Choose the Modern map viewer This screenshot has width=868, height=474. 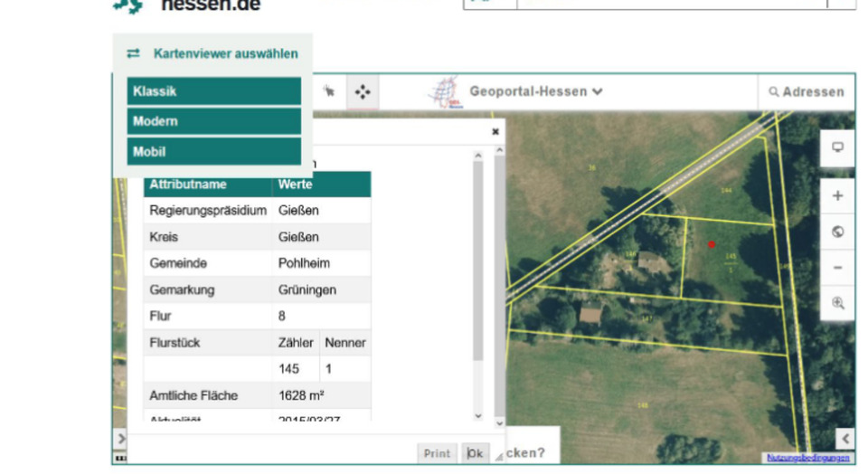[x=213, y=121]
